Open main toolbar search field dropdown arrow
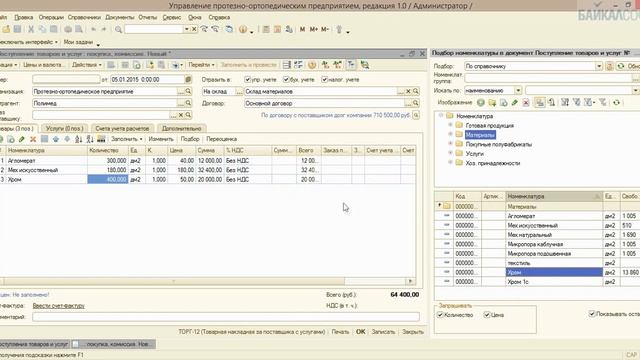Viewport: 640px width, 360px height. click(187, 29)
